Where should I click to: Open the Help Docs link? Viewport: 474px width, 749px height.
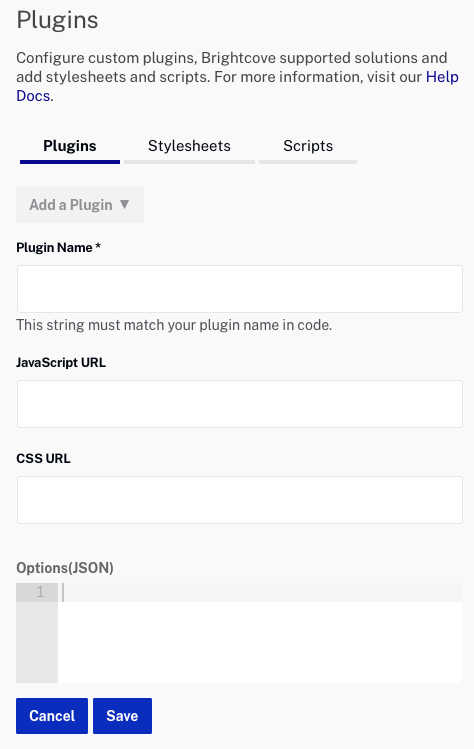(x=442, y=77)
